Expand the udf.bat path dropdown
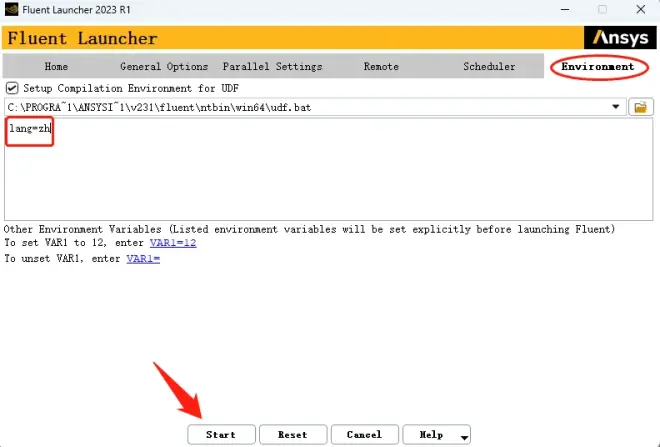This screenshot has width=660, height=447. coord(615,107)
